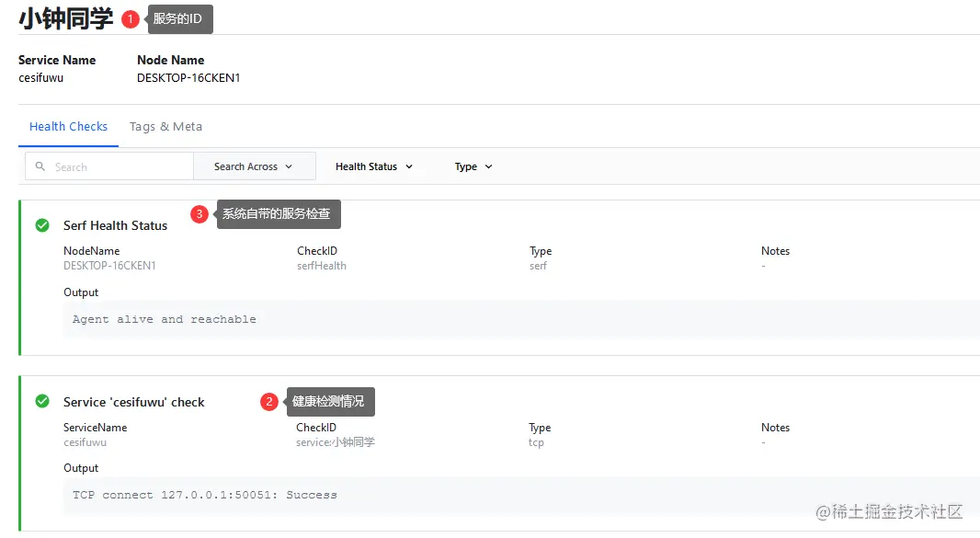Click green check icon for cesifuwu check
The height and width of the screenshot is (538, 980).
click(42, 402)
